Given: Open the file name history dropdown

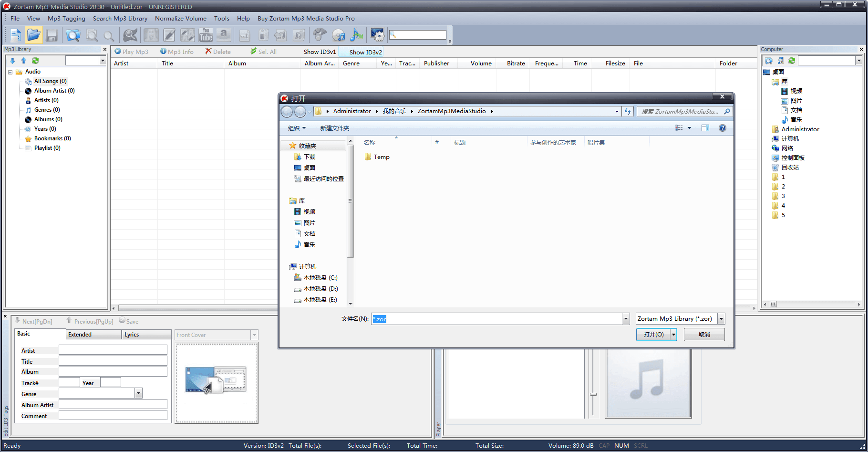Looking at the screenshot, I should tap(626, 319).
